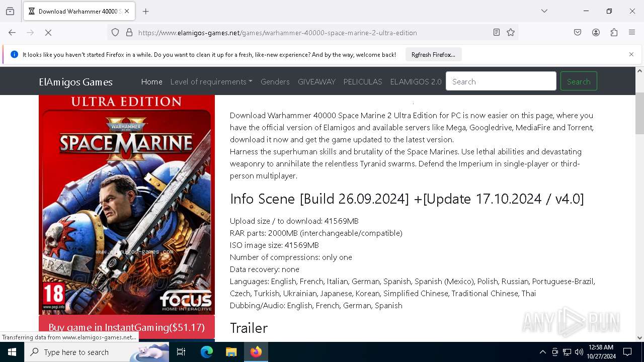Open Genders nav item
The width and height of the screenshot is (644, 362).
click(x=275, y=81)
